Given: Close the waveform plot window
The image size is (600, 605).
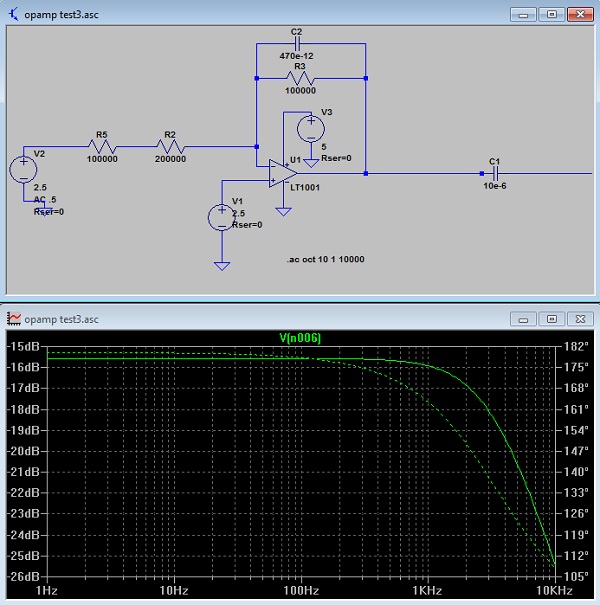Looking at the screenshot, I should point(579,318).
